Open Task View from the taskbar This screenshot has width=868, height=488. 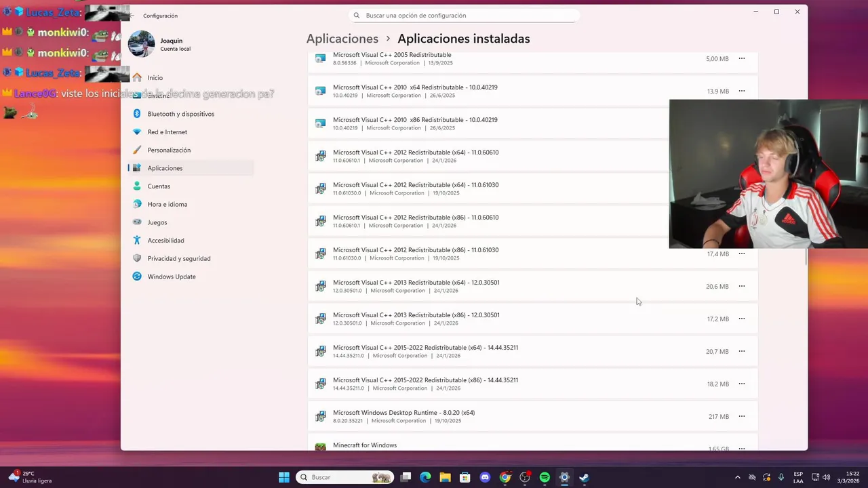pos(406,477)
